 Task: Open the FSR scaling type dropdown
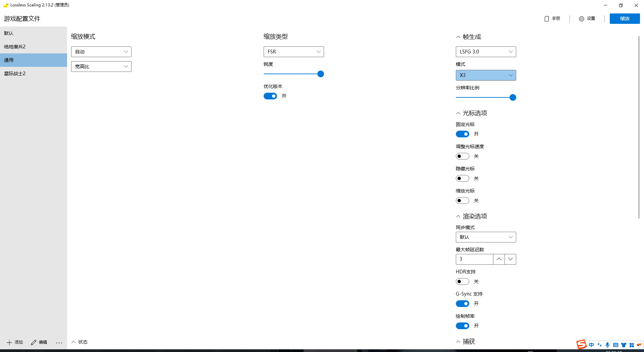[x=293, y=52]
